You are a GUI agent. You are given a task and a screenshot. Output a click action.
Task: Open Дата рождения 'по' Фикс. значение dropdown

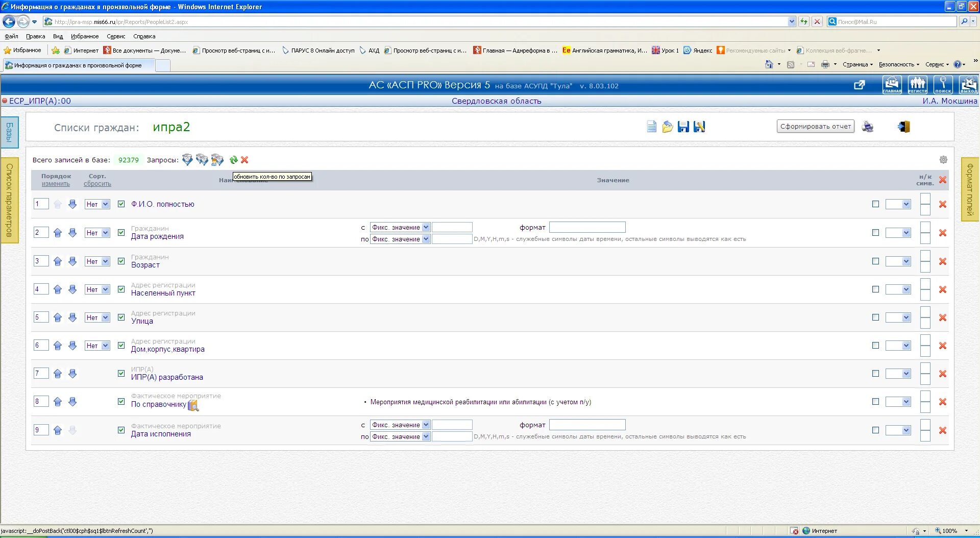[x=400, y=239]
